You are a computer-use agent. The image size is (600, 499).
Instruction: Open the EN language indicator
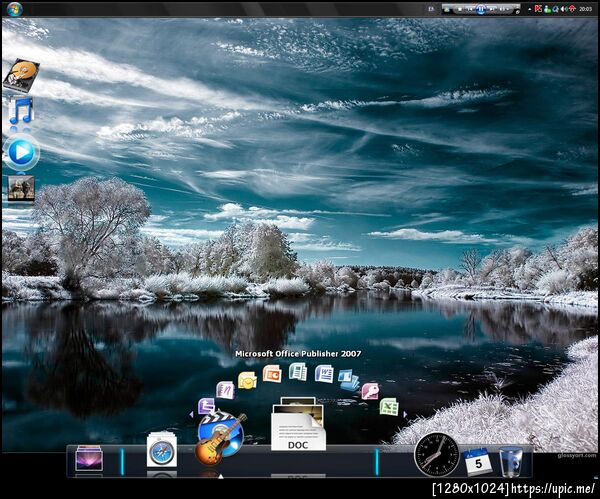coord(431,9)
